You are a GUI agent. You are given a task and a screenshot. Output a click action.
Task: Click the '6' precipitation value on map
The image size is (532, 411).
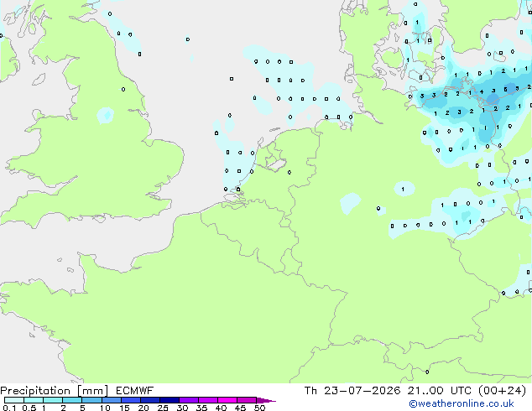(x=505, y=89)
